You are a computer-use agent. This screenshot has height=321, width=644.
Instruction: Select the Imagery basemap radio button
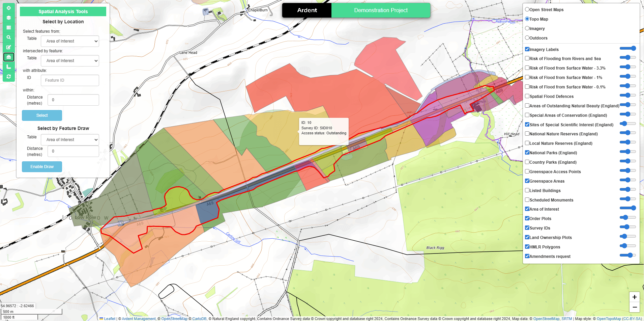tap(527, 28)
